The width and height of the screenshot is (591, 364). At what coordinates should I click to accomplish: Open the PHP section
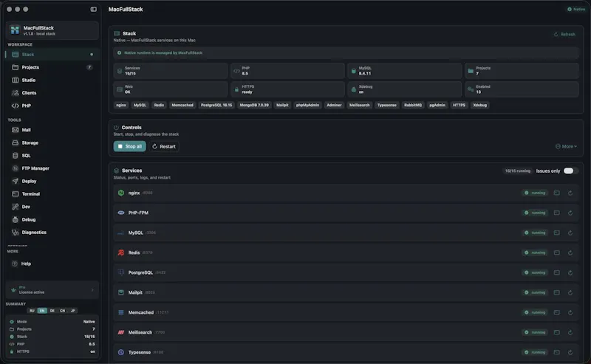(x=52, y=106)
